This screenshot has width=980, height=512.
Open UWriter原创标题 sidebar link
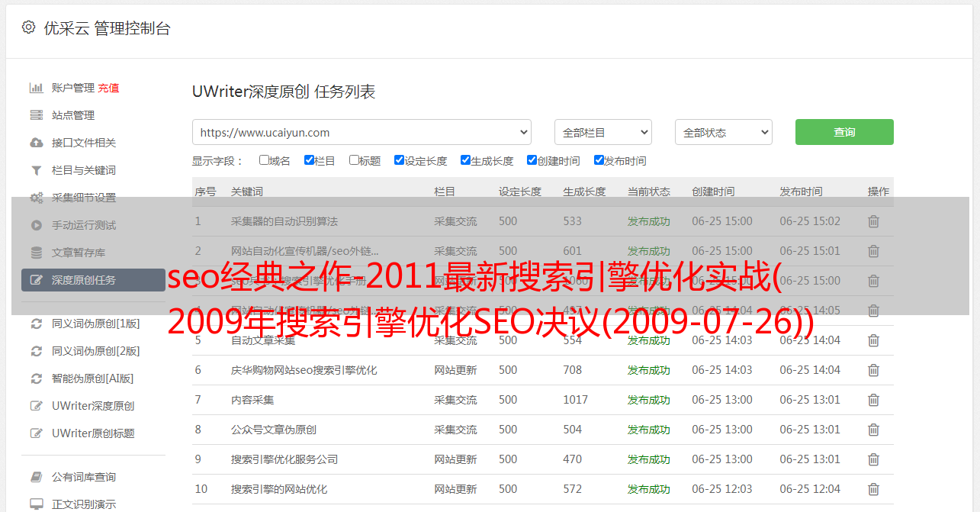[93, 433]
